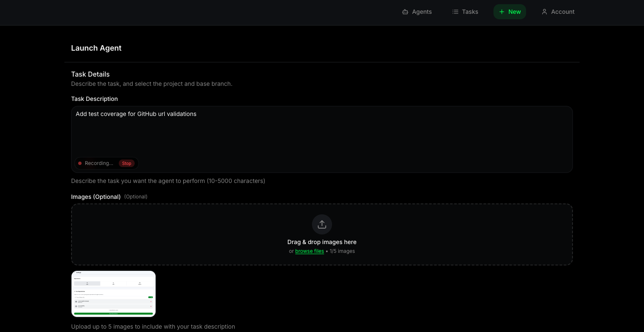
Task: Open the Account menu label
Action: click(562, 12)
